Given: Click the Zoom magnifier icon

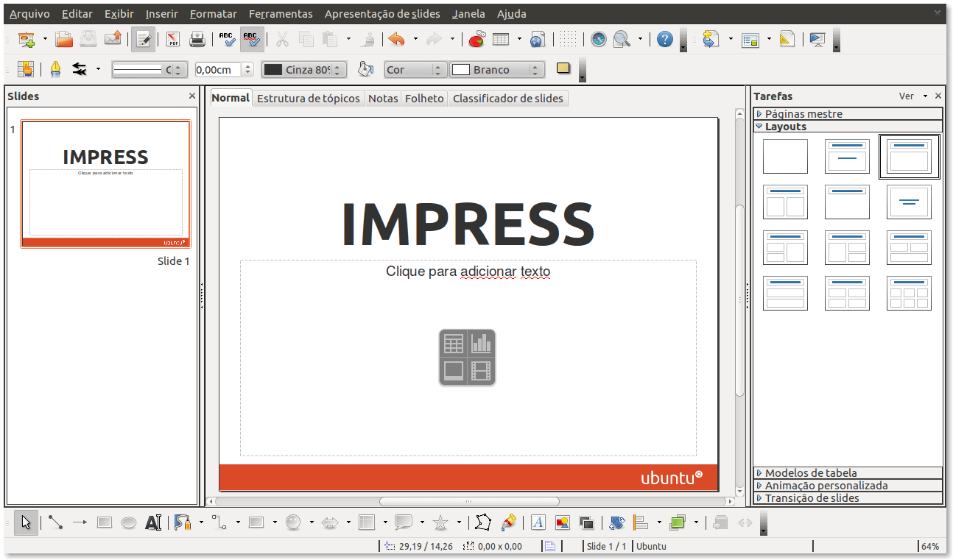Looking at the screenshot, I should [x=622, y=40].
